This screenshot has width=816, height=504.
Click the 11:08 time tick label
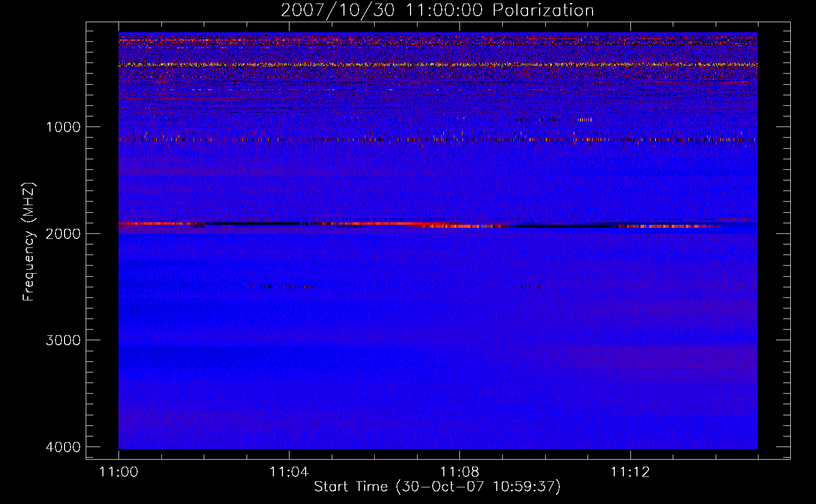(x=459, y=472)
